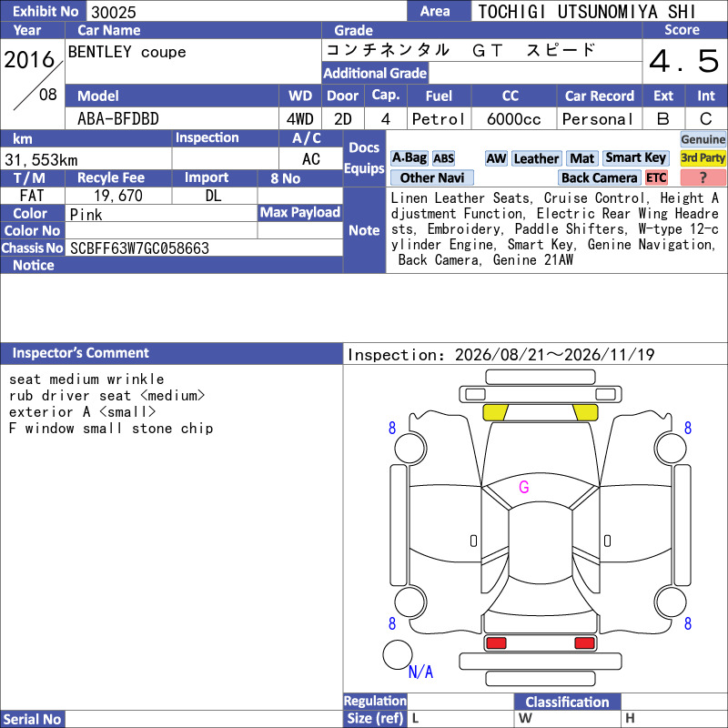Click the area value TOCHIGI UTSUNOMIYA SHI

point(587,12)
